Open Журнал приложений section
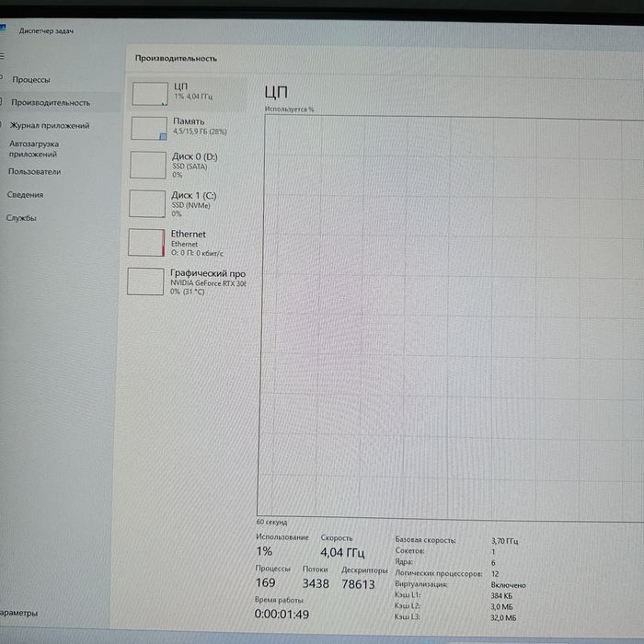The width and height of the screenshot is (644, 644). click(50, 126)
